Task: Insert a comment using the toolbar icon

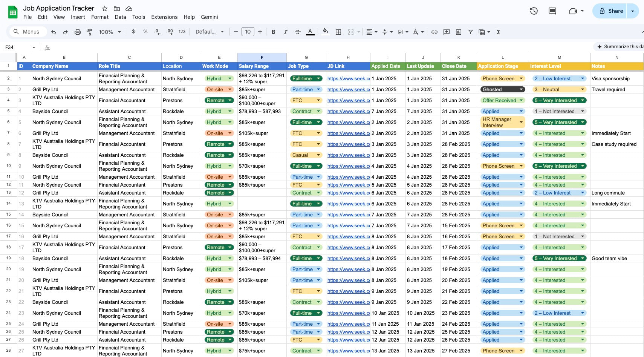Action: click(x=446, y=32)
